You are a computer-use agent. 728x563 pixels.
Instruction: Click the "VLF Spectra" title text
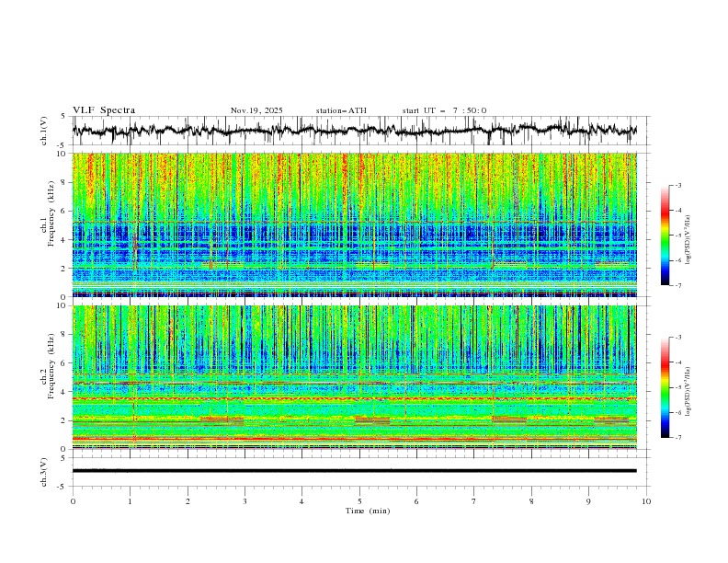[x=104, y=110]
